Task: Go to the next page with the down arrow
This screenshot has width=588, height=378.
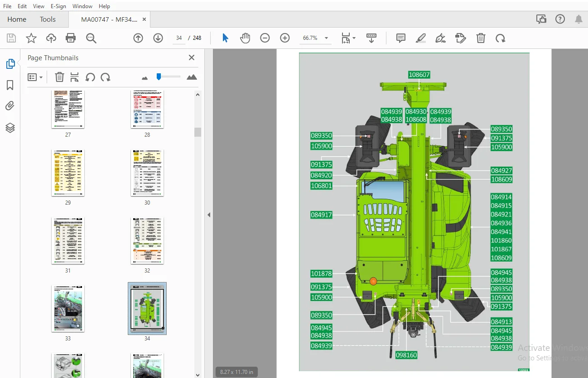Action: pos(158,38)
